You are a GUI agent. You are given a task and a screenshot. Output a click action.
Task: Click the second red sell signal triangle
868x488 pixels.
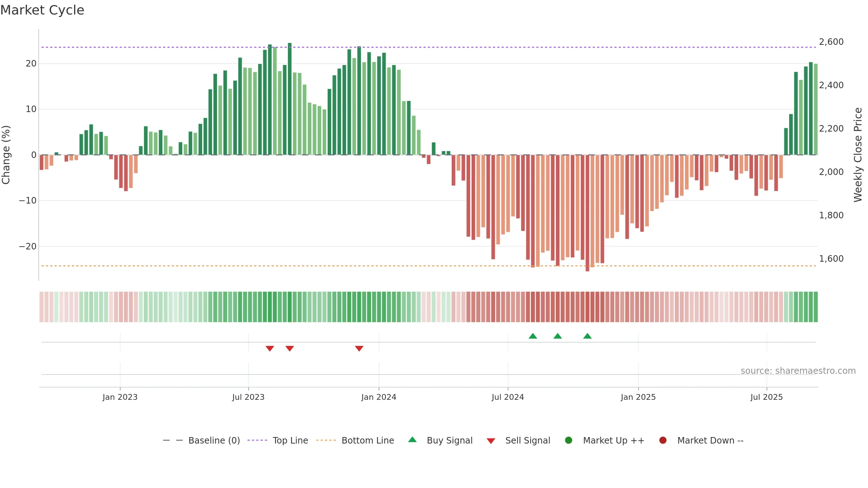(290, 348)
